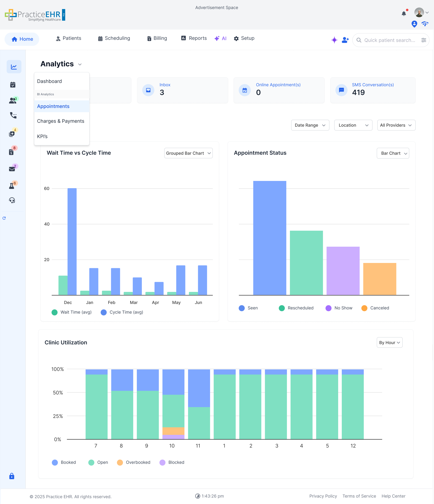Add a new patient via the person-plus icon
The height and width of the screenshot is (504, 434).
(345, 40)
